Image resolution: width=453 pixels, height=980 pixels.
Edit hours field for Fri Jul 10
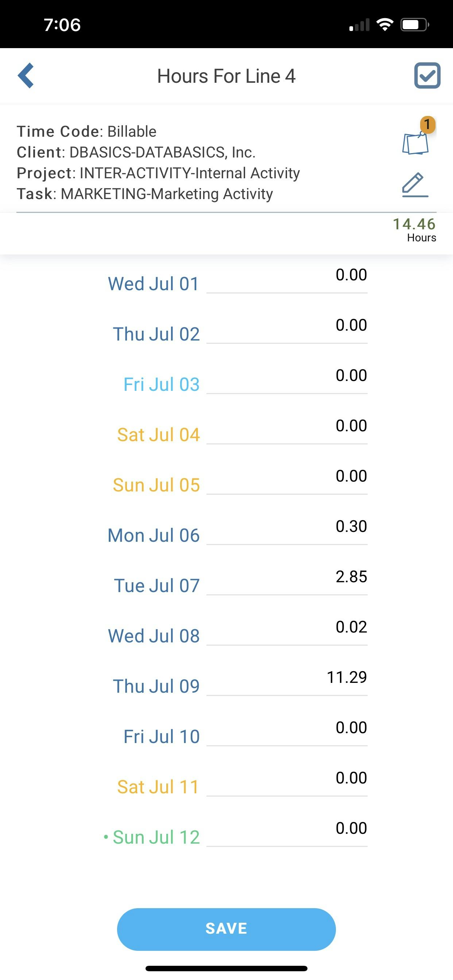[x=287, y=733]
